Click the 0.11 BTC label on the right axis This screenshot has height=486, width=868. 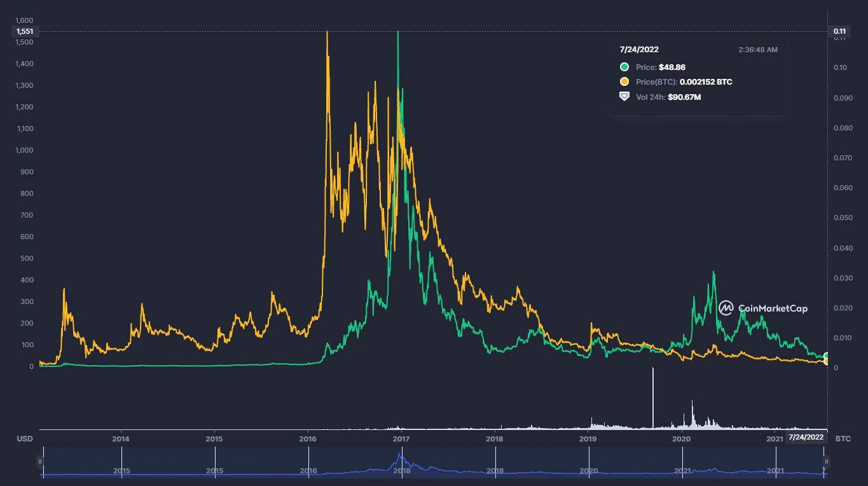point(839,31)
